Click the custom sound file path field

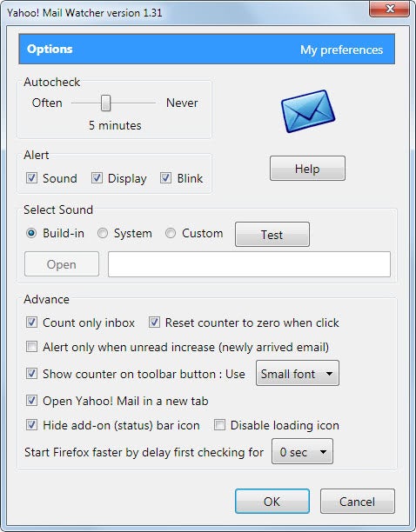pos(249,264)
